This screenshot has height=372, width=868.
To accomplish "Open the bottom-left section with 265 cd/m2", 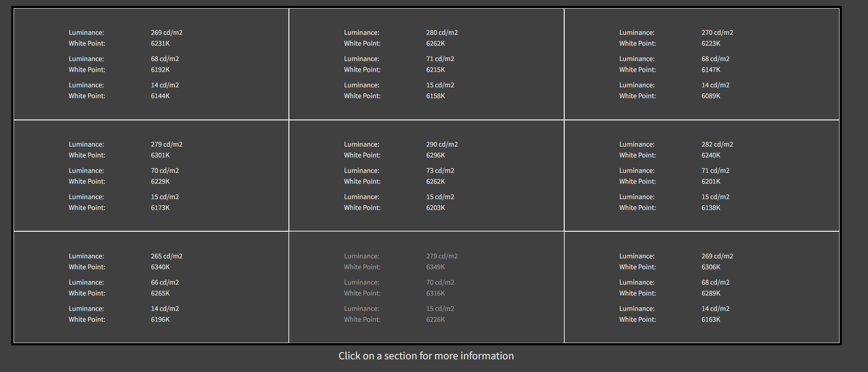I will (151, 287).
